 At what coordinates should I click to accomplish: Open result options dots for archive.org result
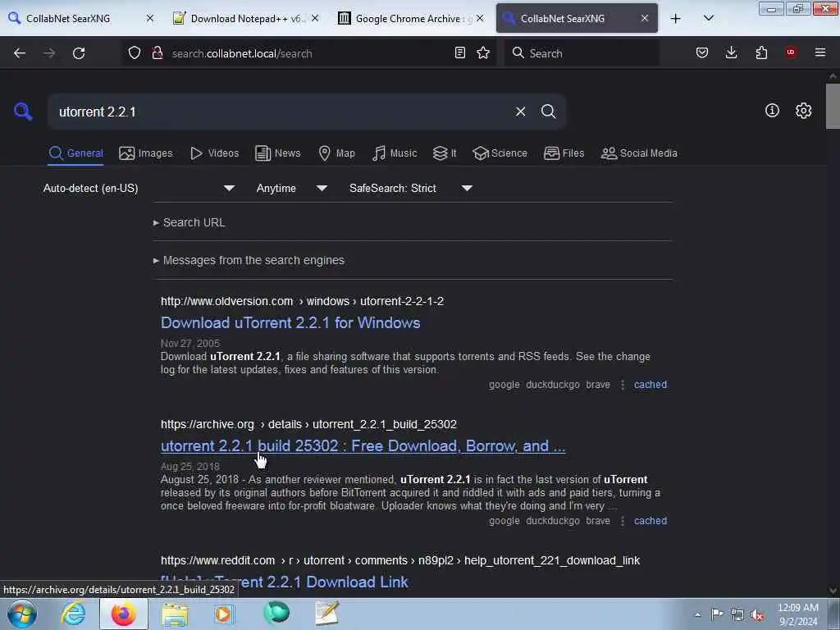pyautogui.click(x=623, y=521)
